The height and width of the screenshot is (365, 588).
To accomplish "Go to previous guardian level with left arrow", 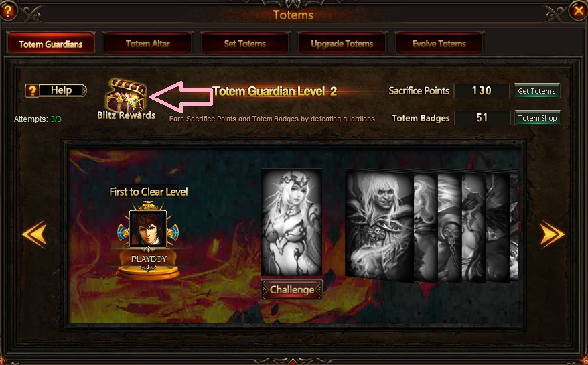I will point(35,234).
